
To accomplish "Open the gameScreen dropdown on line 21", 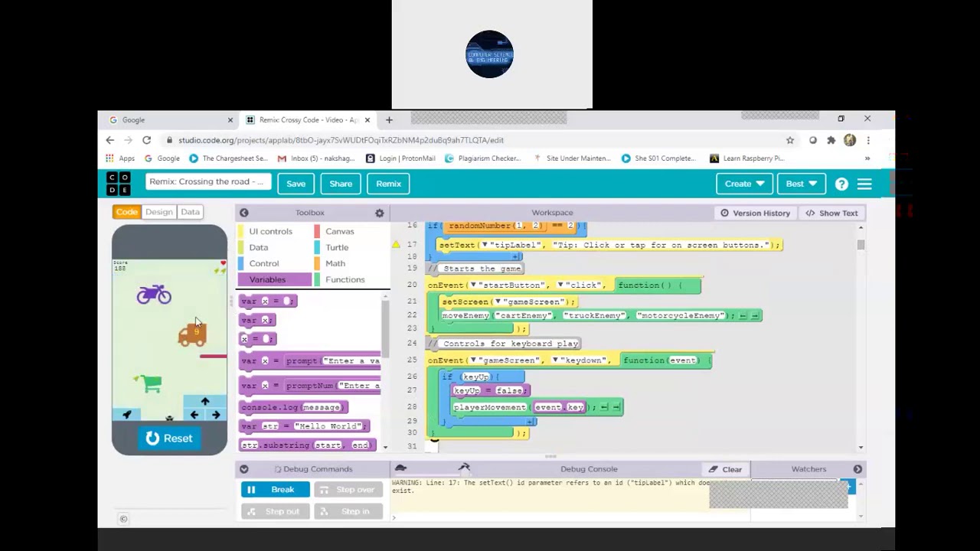I will (x=498, y=302).
